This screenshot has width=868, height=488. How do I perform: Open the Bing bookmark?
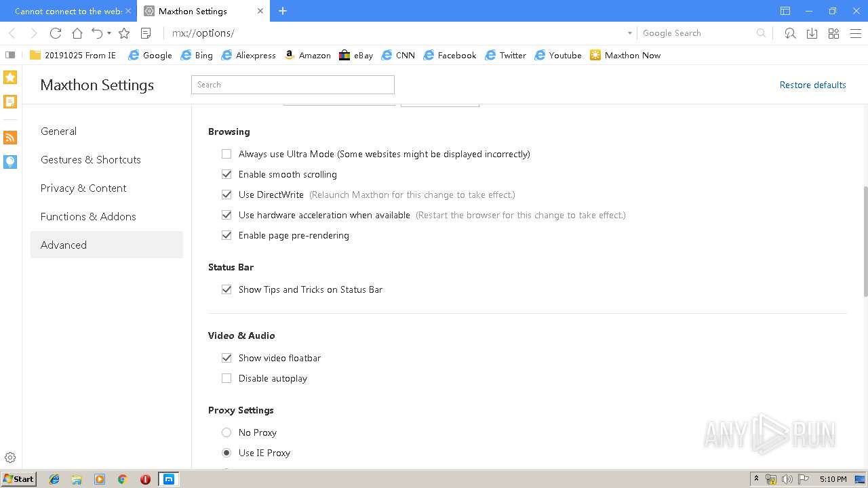(197, 55)
